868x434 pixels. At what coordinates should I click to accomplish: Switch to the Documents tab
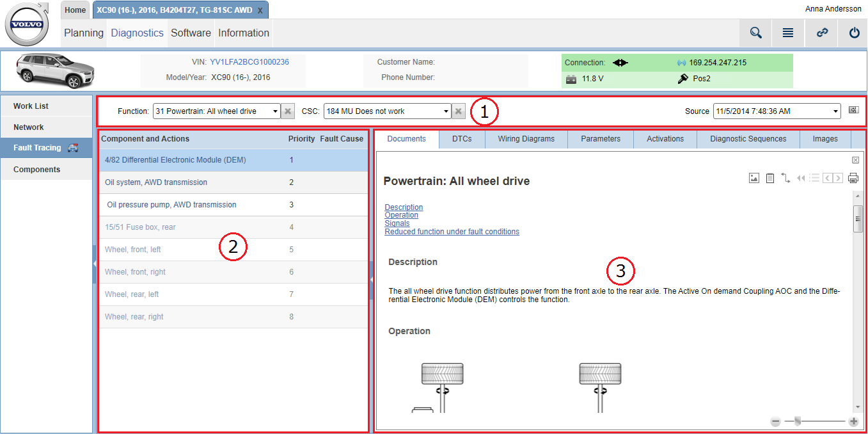click(x=407, y=139)
